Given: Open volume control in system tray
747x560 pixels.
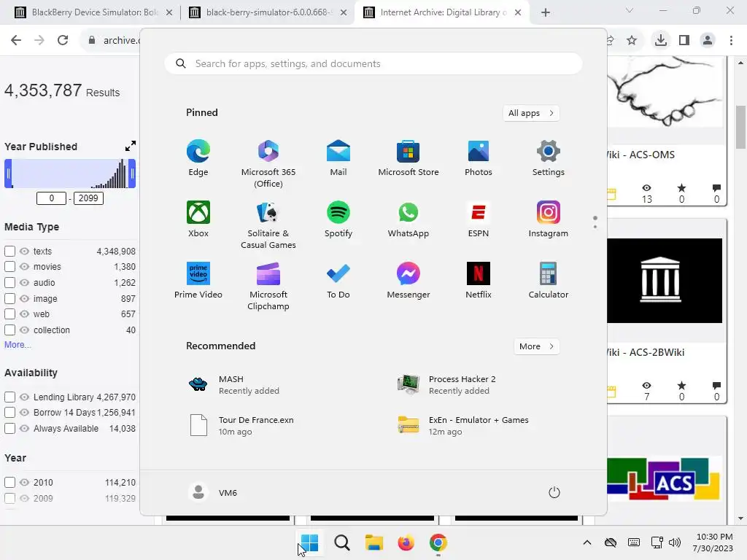Looking at the screenshot, I should pyautogui.click(x=674, y=542).
